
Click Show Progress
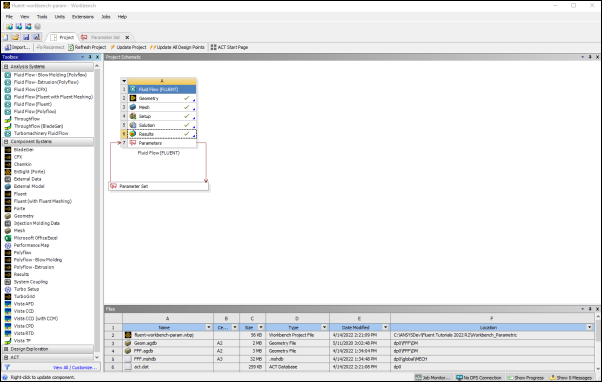pos(525,378)
